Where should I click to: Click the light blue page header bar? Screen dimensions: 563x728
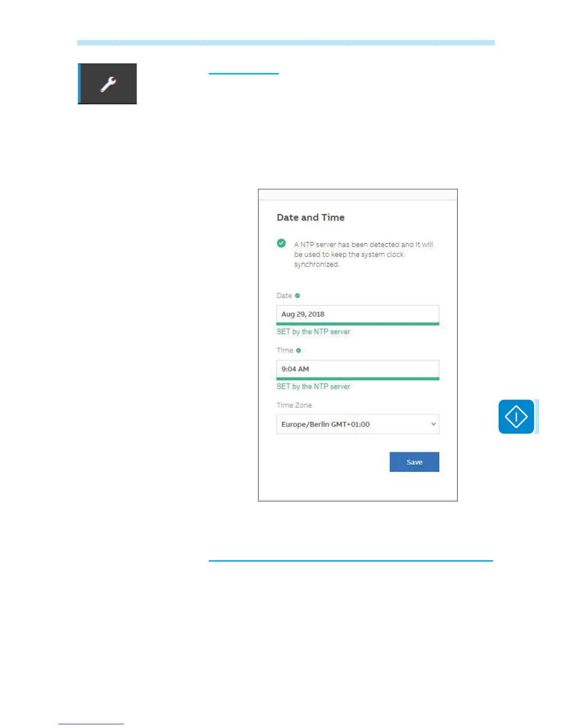click(x=286, y=43)
